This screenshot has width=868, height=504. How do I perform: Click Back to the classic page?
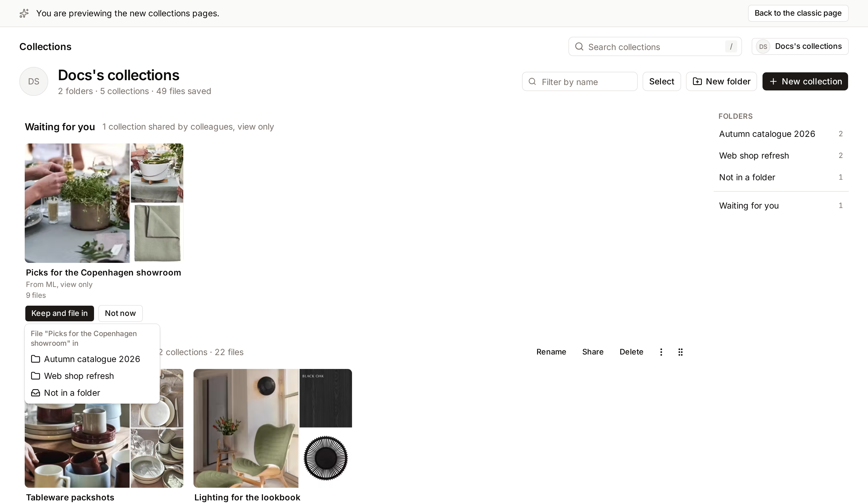pyautogui.click(x=798, y=13)
